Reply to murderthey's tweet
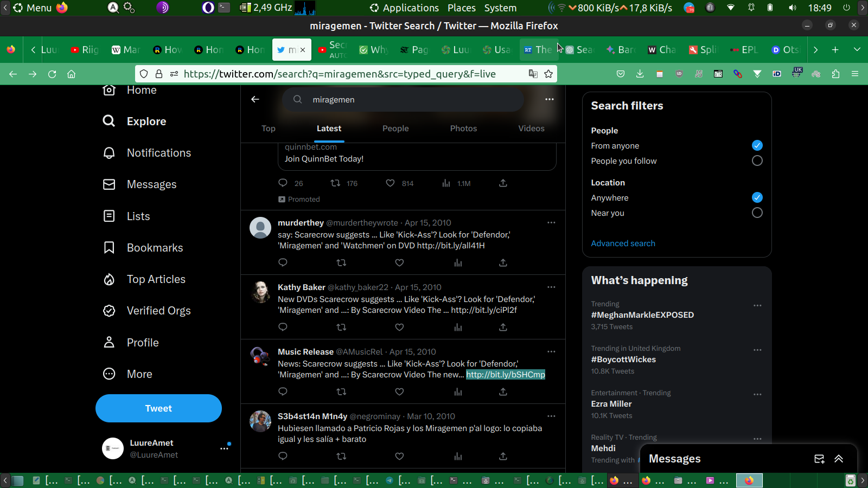The height and width of the screenshot is (488, 868). pyautogui.click(x=283, y=262)
